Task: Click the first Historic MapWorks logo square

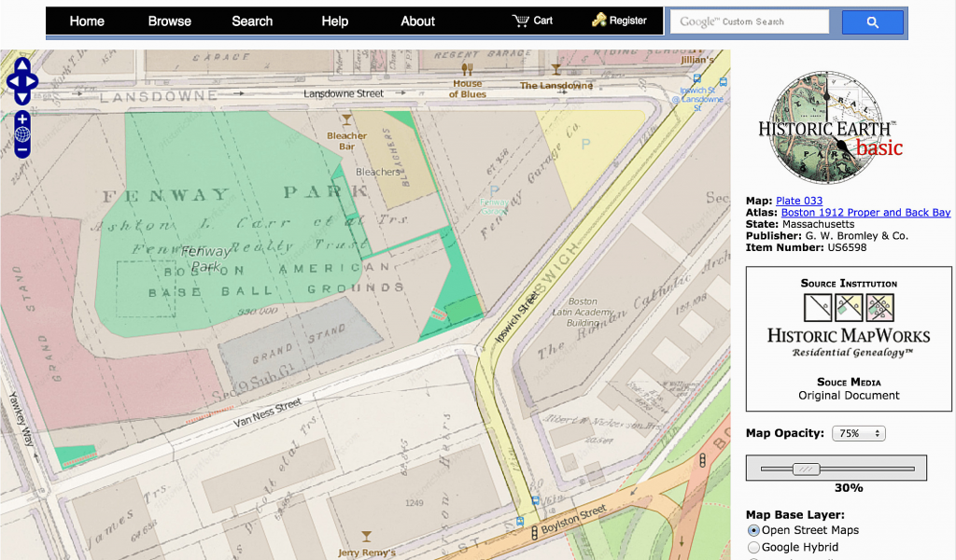Action: point(817,308)
